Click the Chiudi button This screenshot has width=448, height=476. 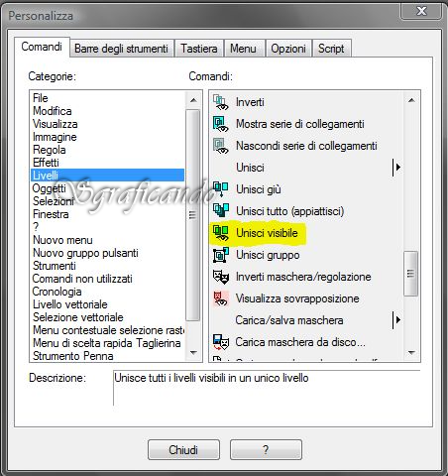(183, 449)
